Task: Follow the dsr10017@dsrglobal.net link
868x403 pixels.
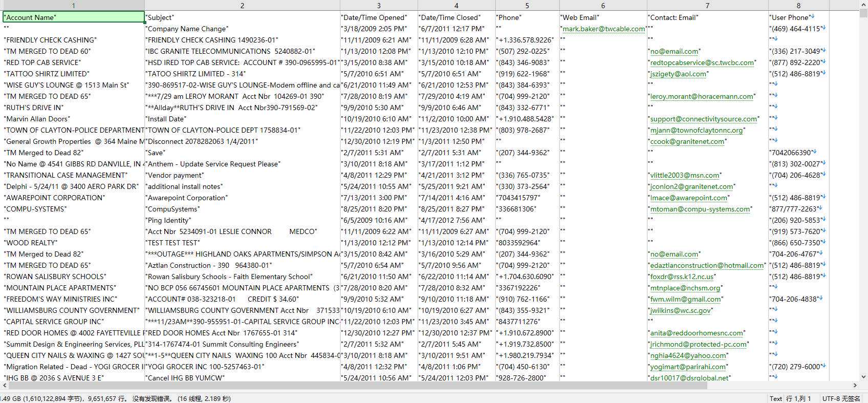Action: pyautogui.click(x=689, y=378)
